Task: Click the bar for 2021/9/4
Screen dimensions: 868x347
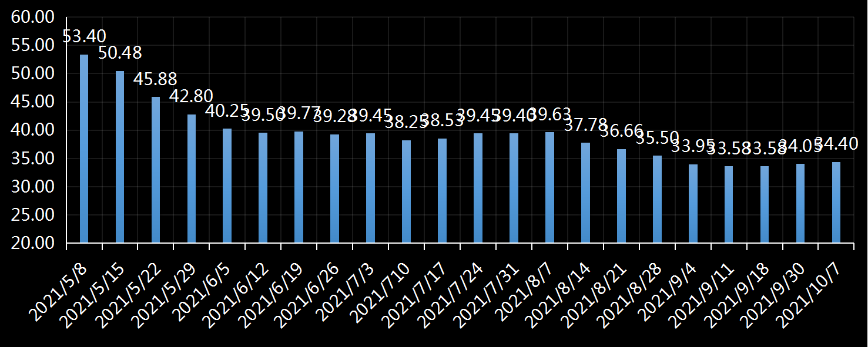Action: pos(693,203)
